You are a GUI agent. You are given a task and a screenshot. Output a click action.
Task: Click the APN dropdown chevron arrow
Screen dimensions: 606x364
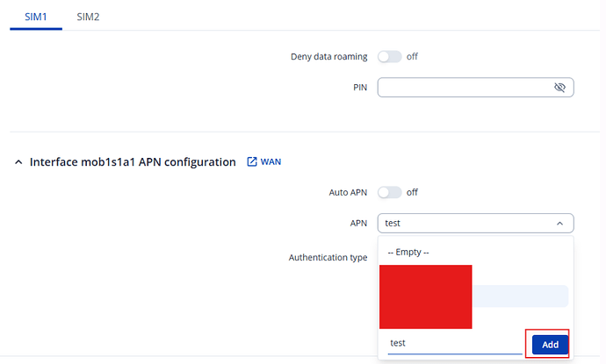(560, 223)
